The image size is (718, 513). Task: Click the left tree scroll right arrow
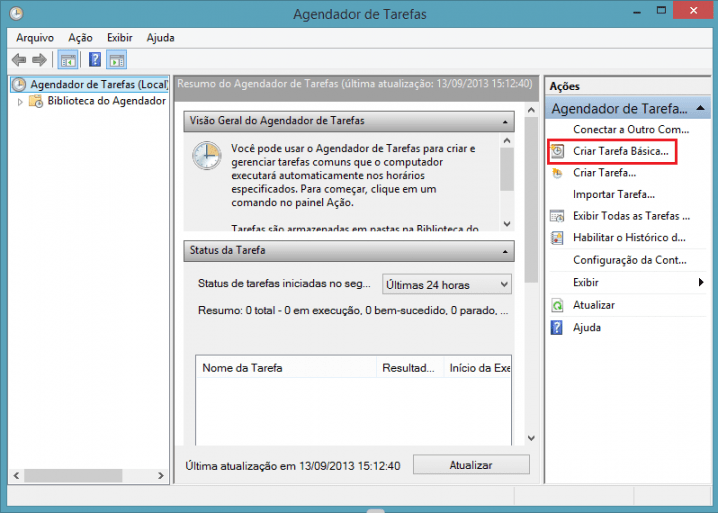coord(161,475)
